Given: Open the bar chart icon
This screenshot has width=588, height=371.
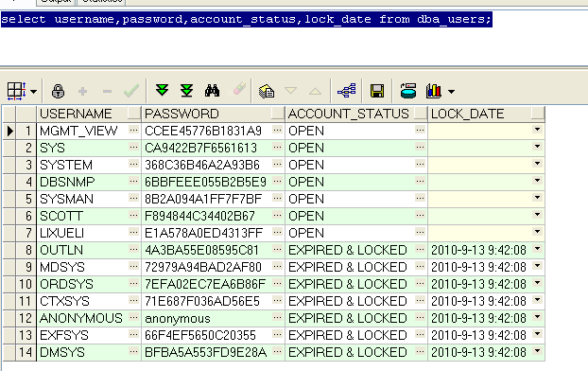Looking at the screenshot, I should click(434, 91).
